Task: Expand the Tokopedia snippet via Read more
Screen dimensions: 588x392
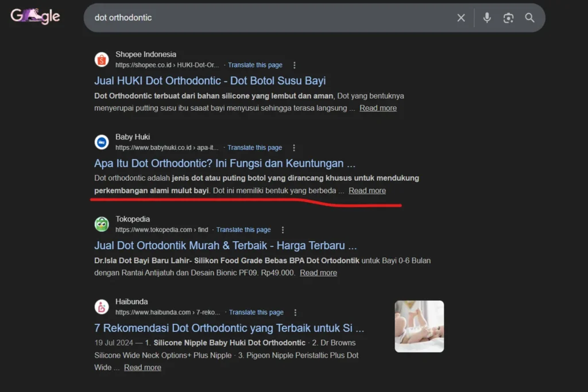Action: [x=318, y=273]
